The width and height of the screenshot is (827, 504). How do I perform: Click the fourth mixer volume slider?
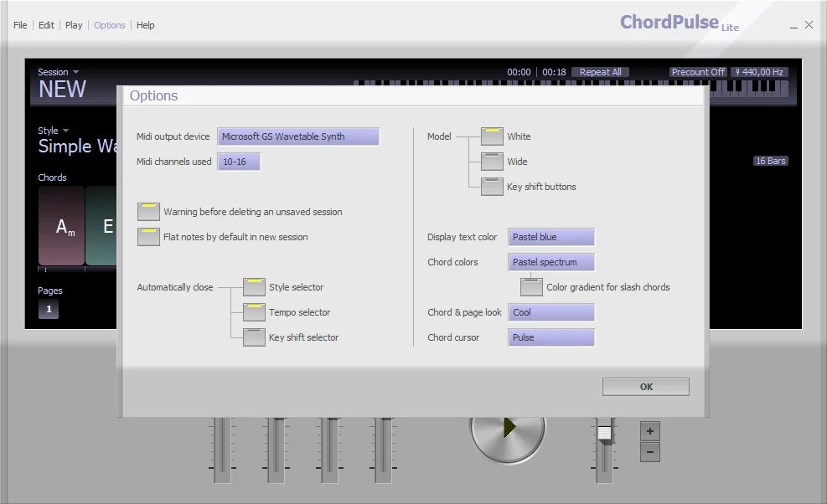coord(384,450)
